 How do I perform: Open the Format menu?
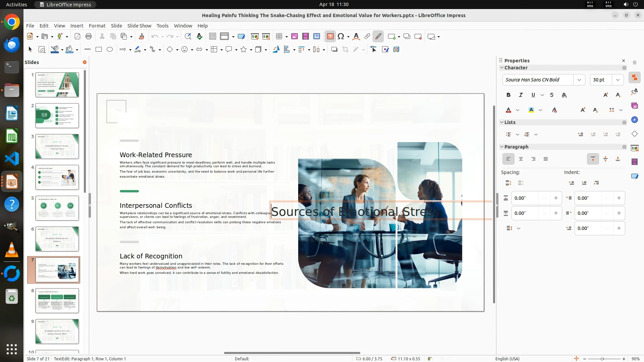[x=97, y=26]
